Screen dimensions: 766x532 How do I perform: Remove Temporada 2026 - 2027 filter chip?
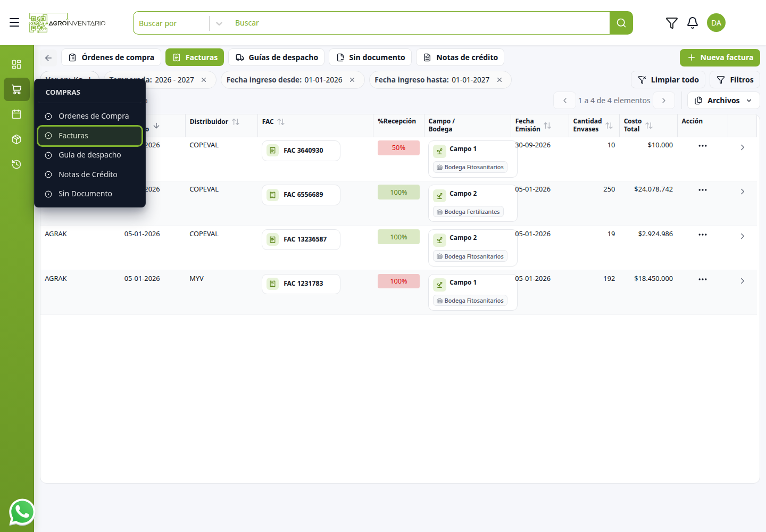204,80
